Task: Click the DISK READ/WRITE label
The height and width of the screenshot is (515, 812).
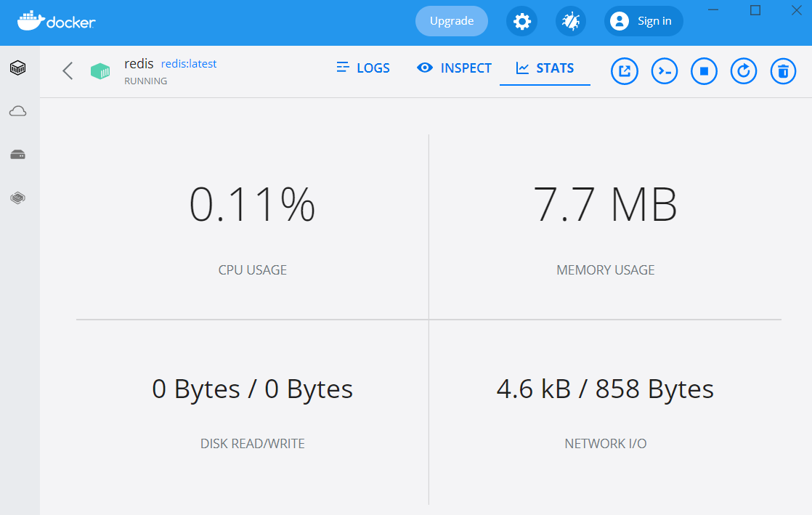Action: click(x=252, y=444)
